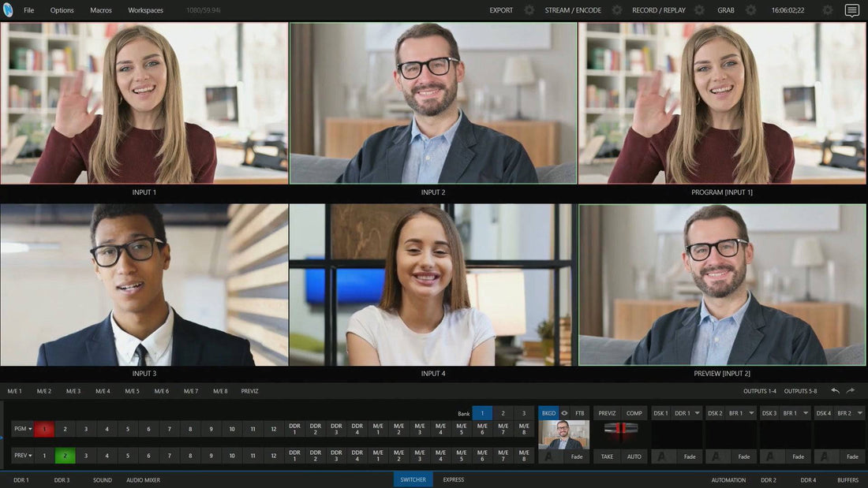The width and height of the screenshot is (868, 488).
Task: Open the GRAB settings gear
Action: [750, 10]
